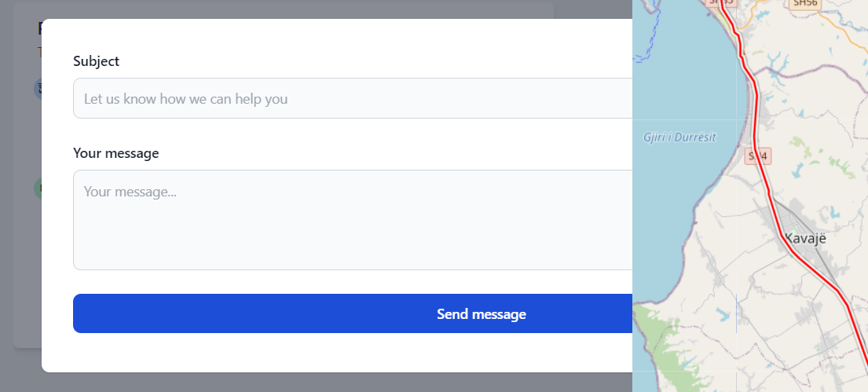Image resolution: width=868 pixels, height=392 pixels.
Task: Click the SH4 road shield on the map
Action: [758, 156]
